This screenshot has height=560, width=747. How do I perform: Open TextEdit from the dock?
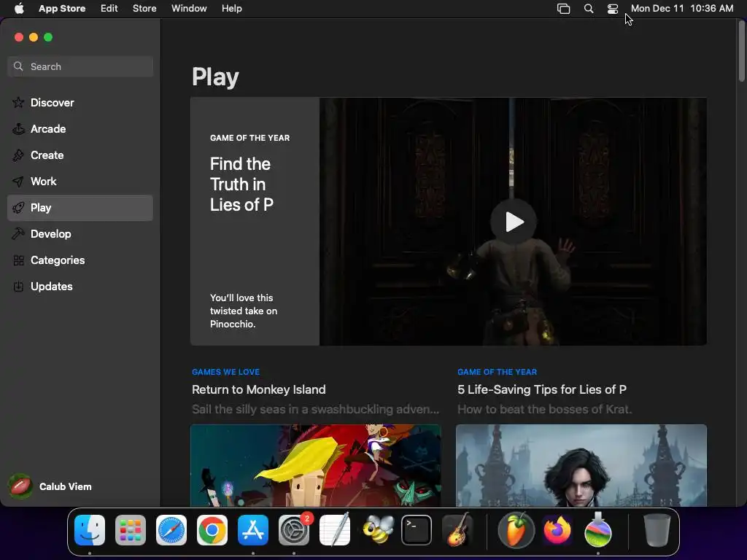(x=335, y=530)
